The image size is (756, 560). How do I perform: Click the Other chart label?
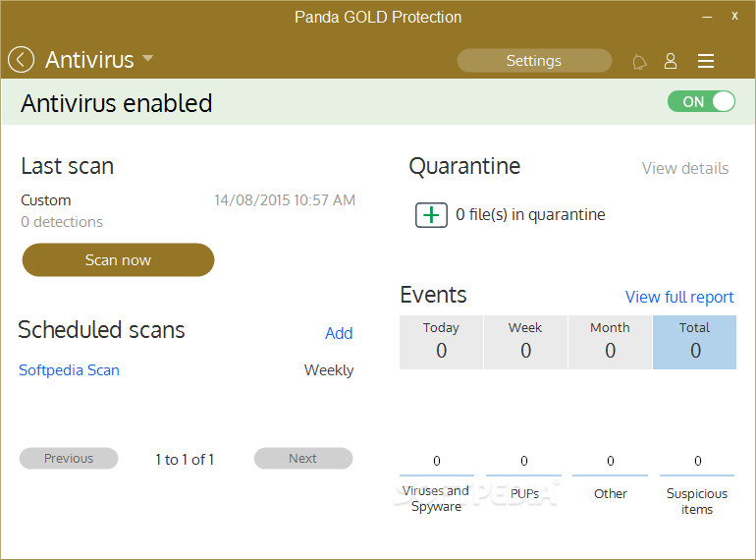611,494
